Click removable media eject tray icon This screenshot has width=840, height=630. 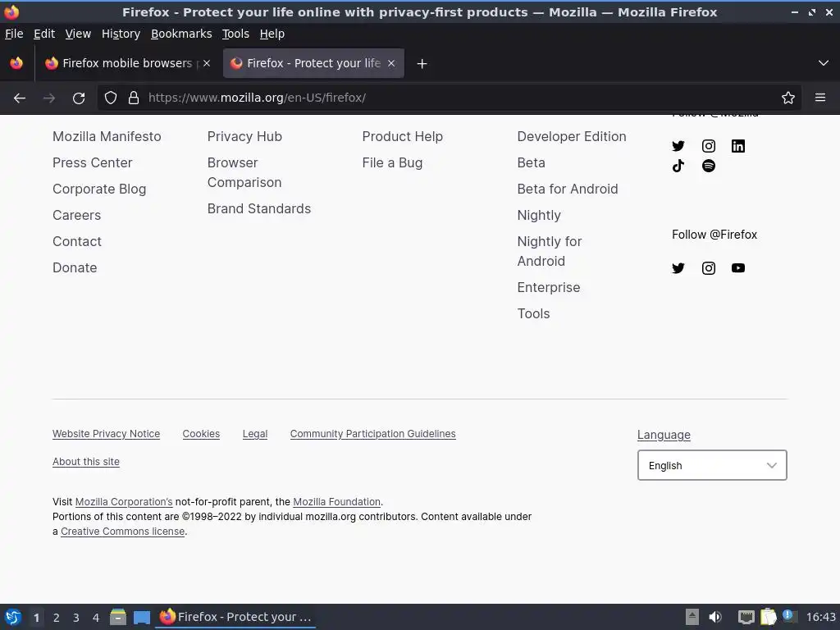[x=692, y=617]
